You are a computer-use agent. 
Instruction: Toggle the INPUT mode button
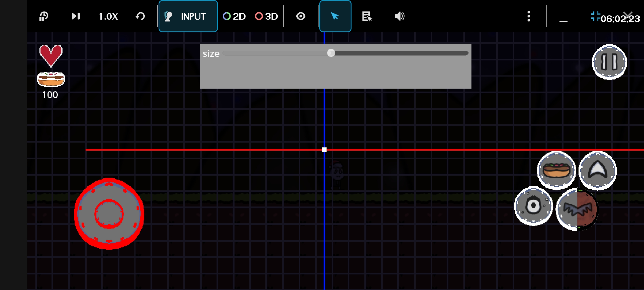188,16
